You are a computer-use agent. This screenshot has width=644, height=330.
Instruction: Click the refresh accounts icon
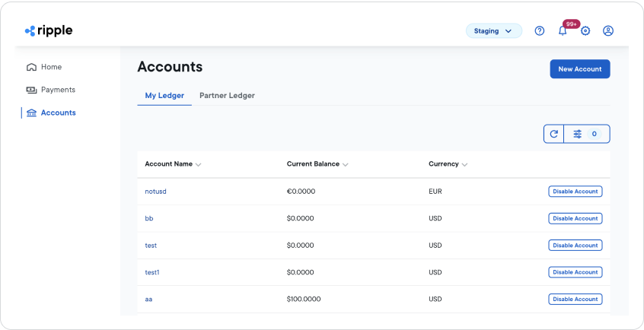click(554, 134)
